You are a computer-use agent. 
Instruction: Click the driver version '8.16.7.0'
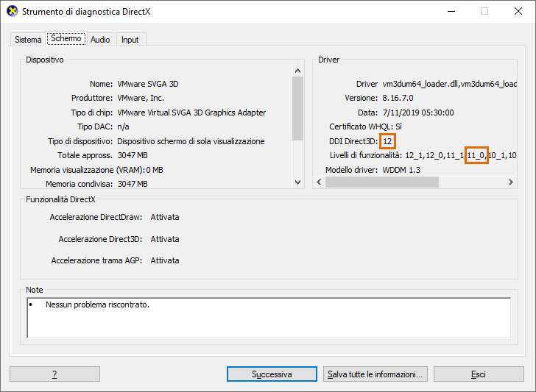(x=398, y=98)
